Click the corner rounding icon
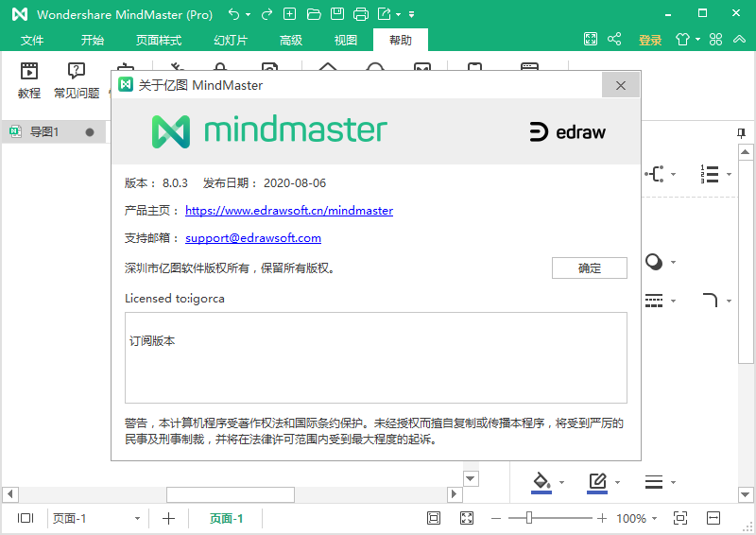Viewport: 756px width, 535px height. pos(710,300)
